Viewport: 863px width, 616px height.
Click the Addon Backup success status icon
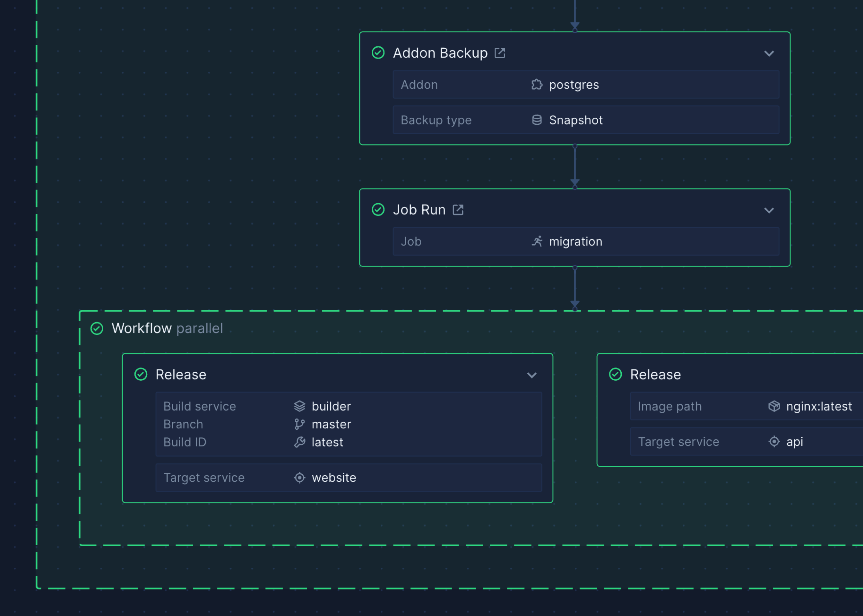pyautogui.click(x=378, y=53)
